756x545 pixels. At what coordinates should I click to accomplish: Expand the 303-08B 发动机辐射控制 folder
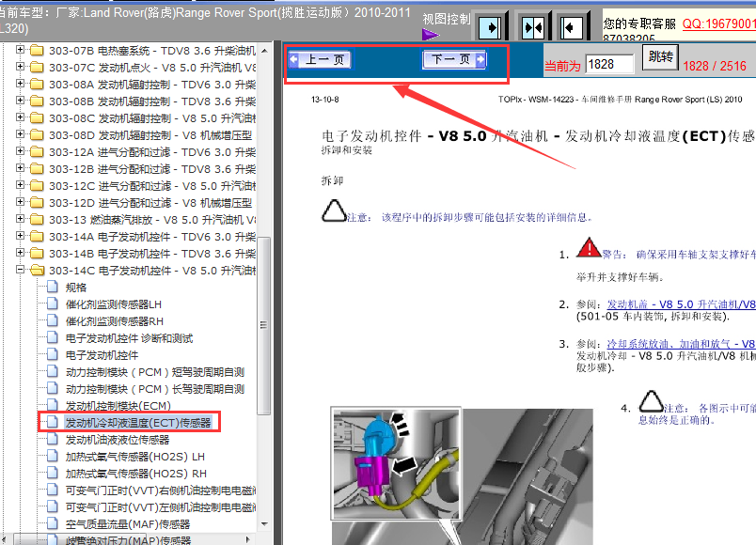coord(20,101)
